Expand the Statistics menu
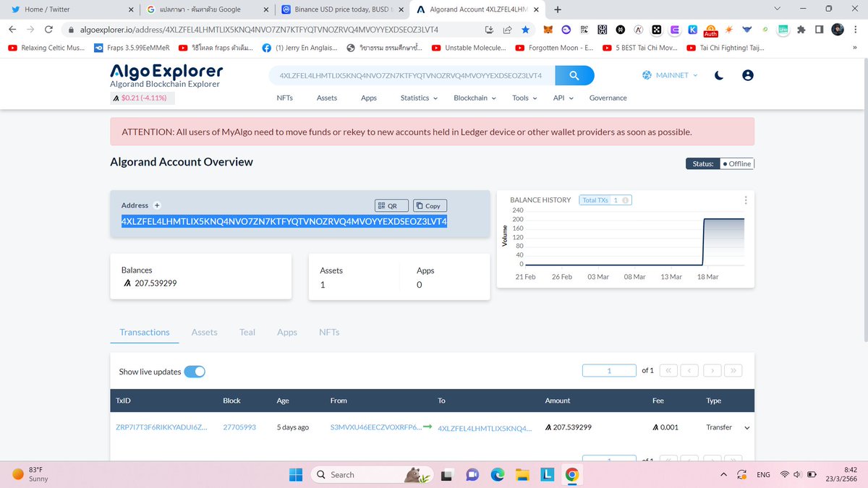The width and height of the screenshot is (868, 488). click(419, 98)
